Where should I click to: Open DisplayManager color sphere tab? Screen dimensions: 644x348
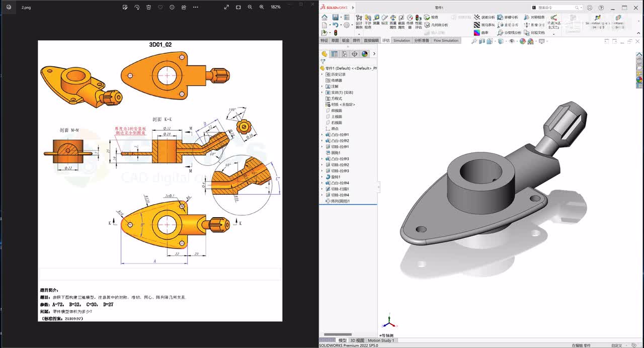365,54
